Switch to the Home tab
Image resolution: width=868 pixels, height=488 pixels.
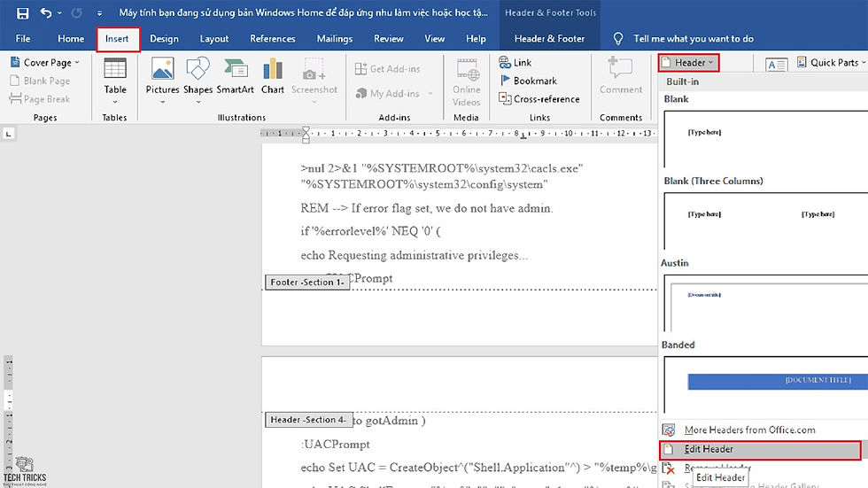pyautogui.click(x=71, y=39)
